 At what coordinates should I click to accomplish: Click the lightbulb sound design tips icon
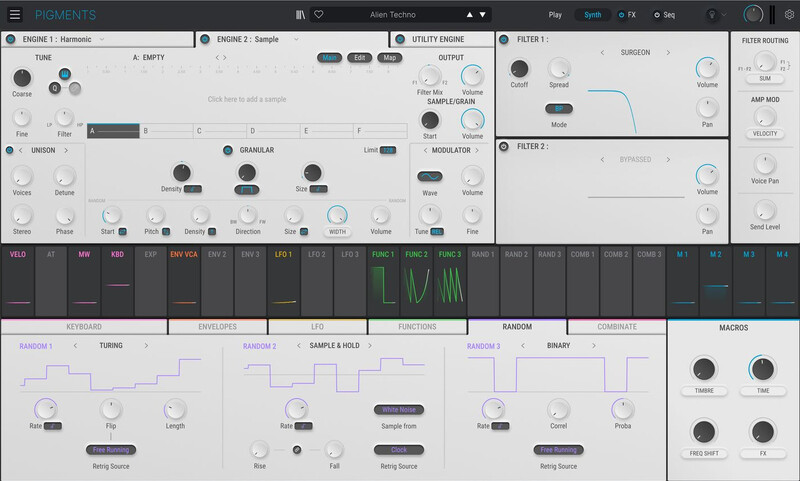pyautogui.click(x=712, y=15)
